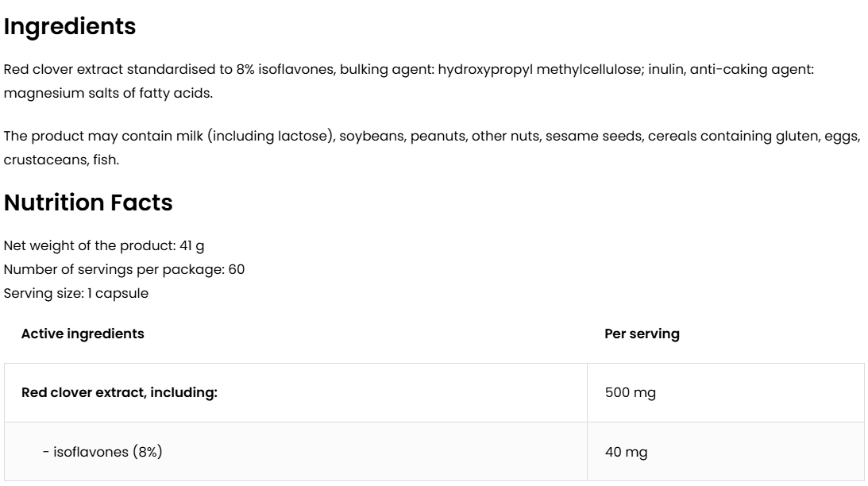Click the Ingredients heading
This screenshot has width=868, height=486.
(x=70, y=26)
